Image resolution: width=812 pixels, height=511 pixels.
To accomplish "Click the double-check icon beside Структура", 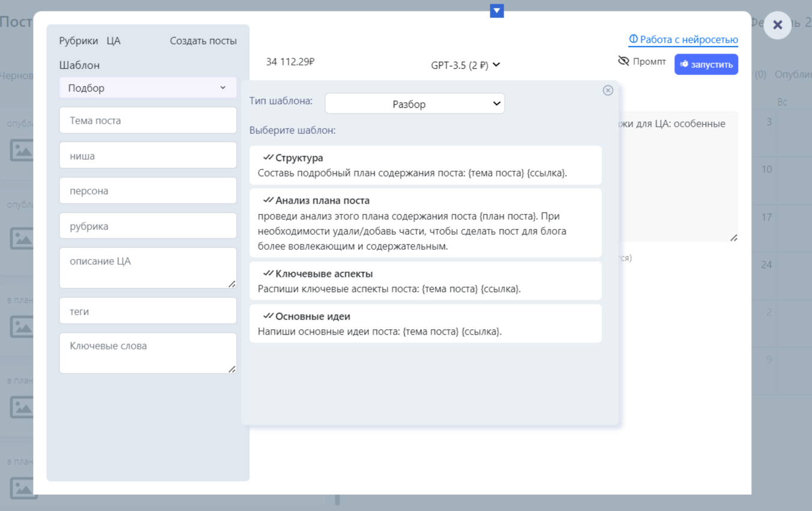I will (268, 157).
